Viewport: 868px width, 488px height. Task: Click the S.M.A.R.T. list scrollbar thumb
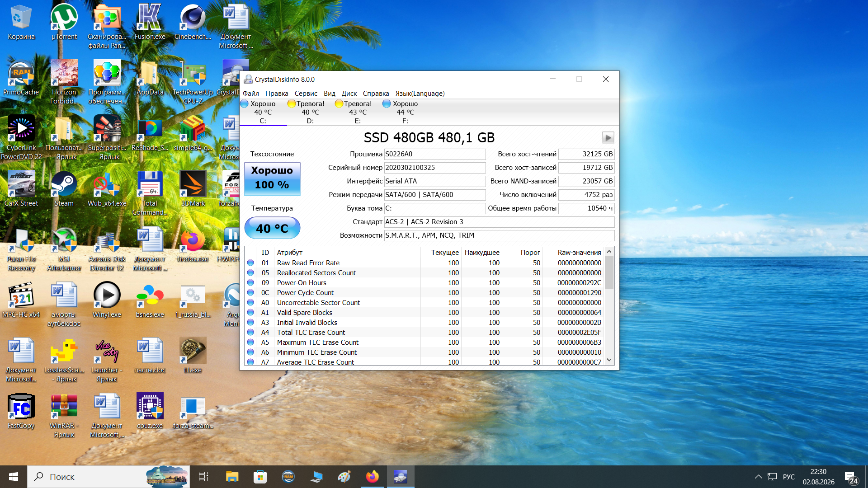[x=609, y=272]
